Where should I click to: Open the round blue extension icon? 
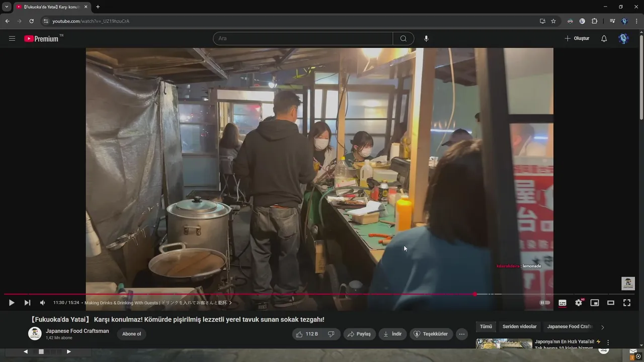[x=582, y=21]
